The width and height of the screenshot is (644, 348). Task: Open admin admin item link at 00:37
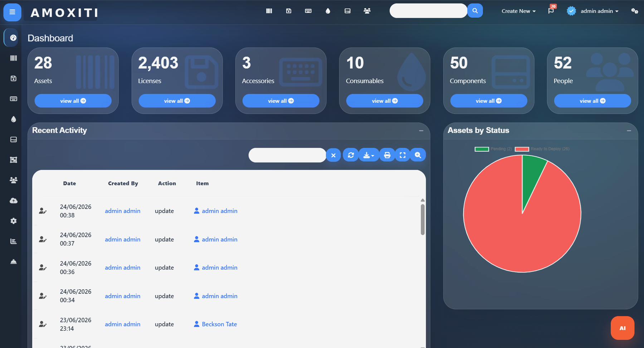pos(220,240)
